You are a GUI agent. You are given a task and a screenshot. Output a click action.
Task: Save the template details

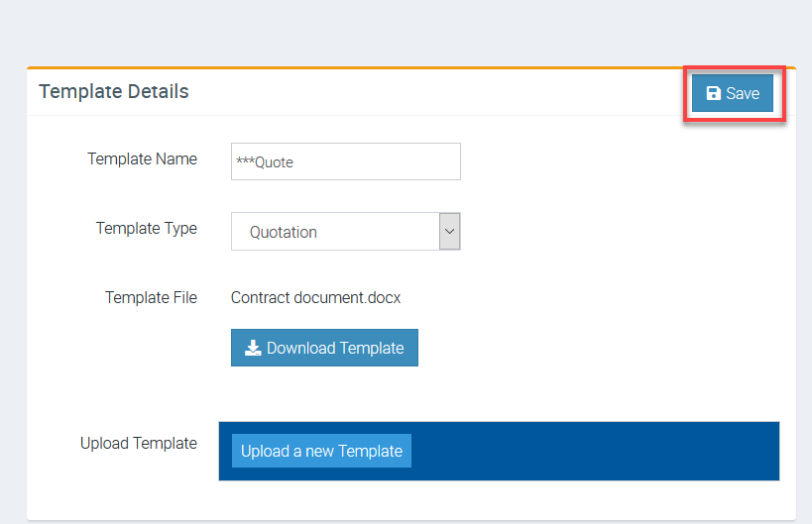tap(733, 94)
